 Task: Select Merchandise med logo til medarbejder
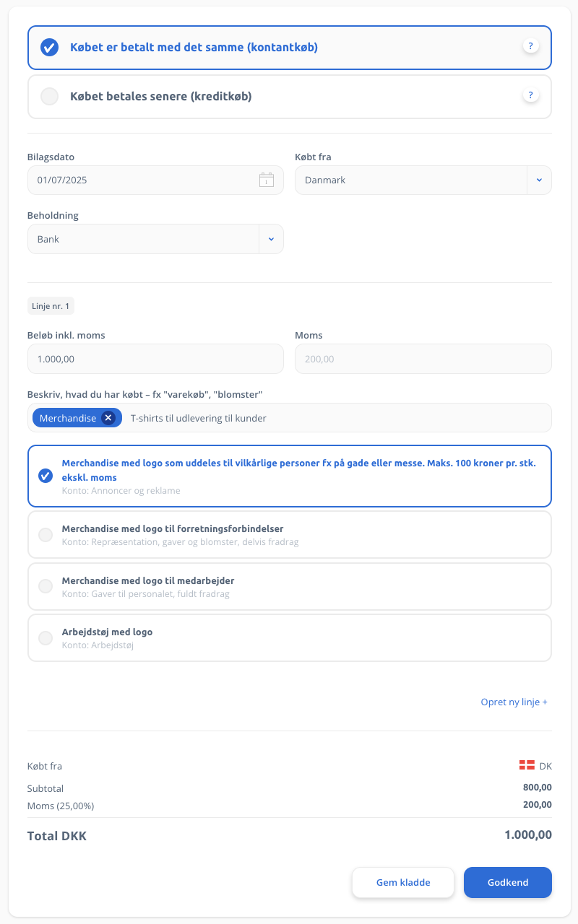click(290, 586)
